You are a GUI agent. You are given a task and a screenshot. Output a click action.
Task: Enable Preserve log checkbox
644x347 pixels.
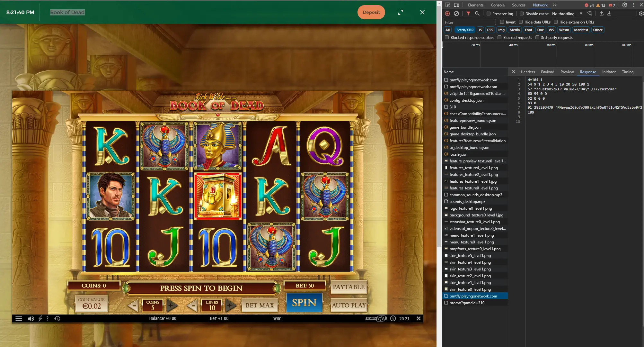click(x=489, y=14)
